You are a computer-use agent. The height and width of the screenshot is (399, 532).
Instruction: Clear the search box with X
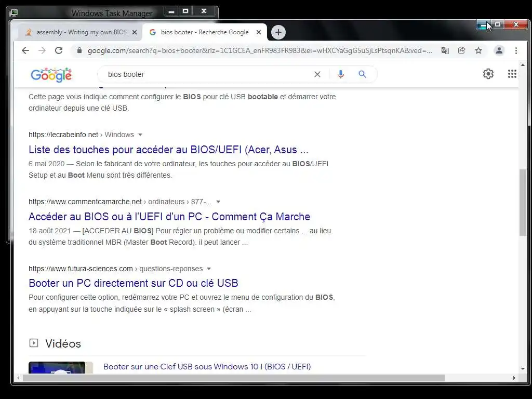tap(317, 74)
